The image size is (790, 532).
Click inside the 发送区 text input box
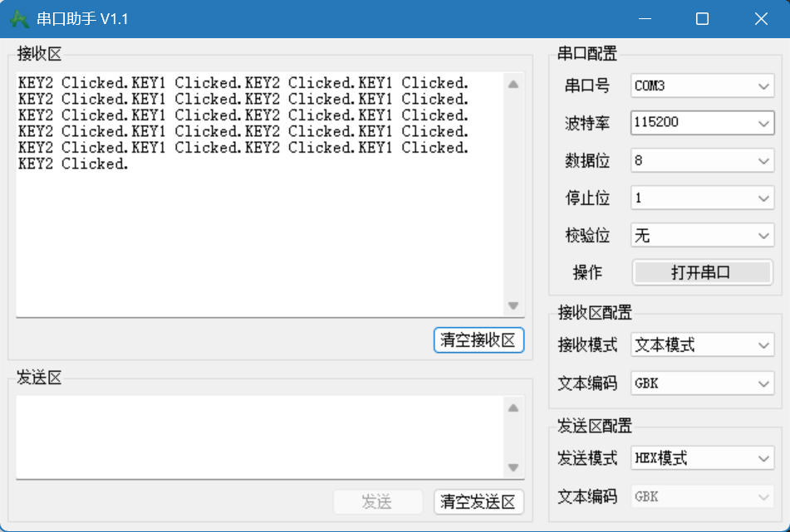click(x=260, y=437)
